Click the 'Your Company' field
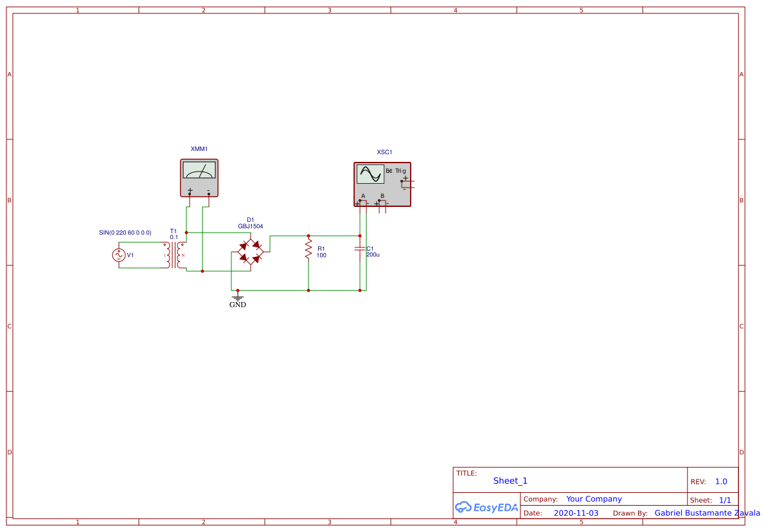 click(x=594, y=499)
